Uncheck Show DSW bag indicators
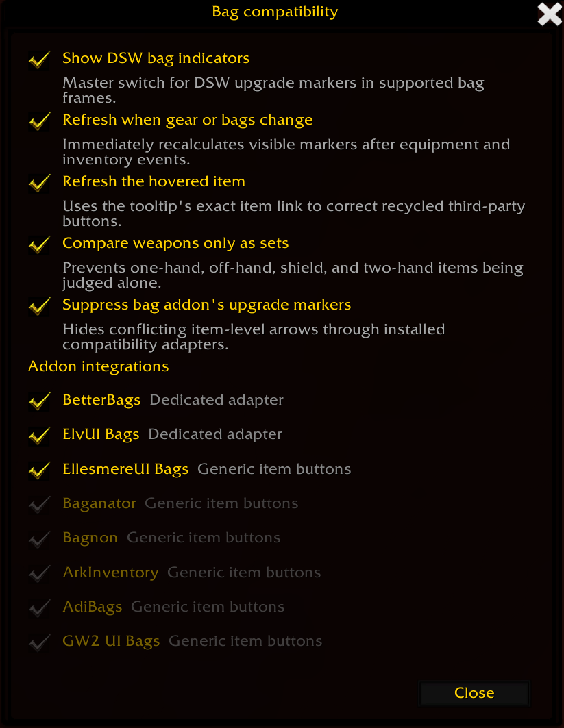Viewport: 564px width, 728px height. click(40, 60)
